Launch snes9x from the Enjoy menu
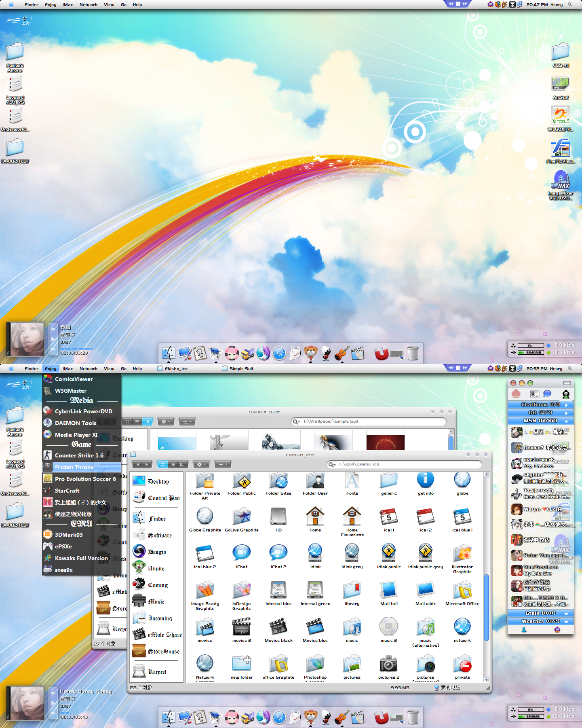This screenshot has width=582, height=728. [82, 570]
